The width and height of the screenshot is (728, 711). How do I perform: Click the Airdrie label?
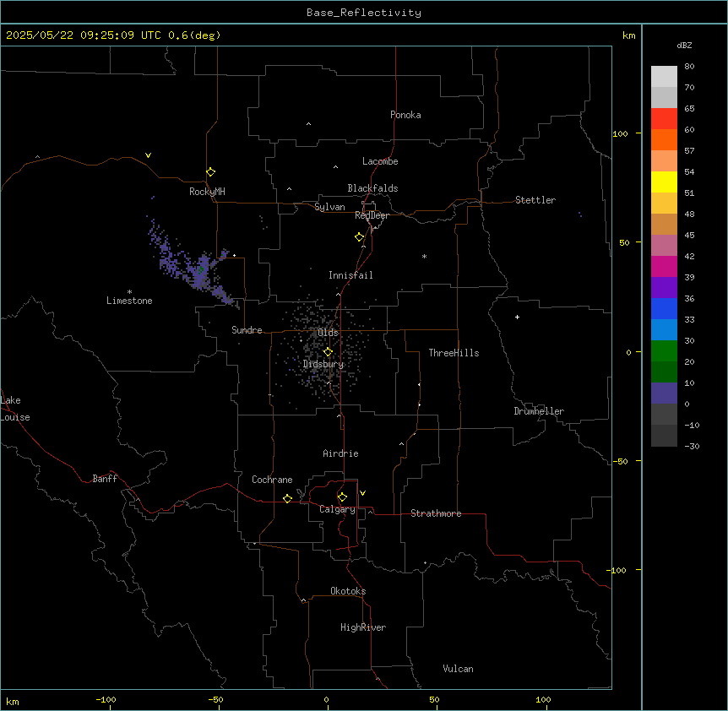pos(340,453)
